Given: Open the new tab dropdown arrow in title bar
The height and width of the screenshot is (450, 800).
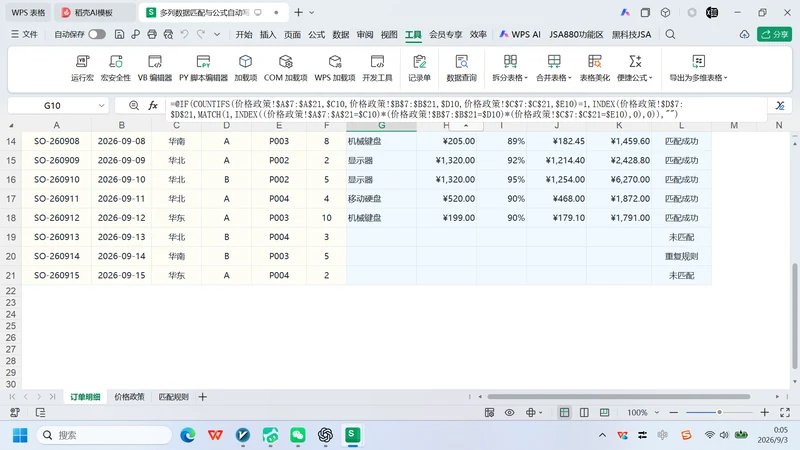Looking at the screenshot, I should click(312, 12).
